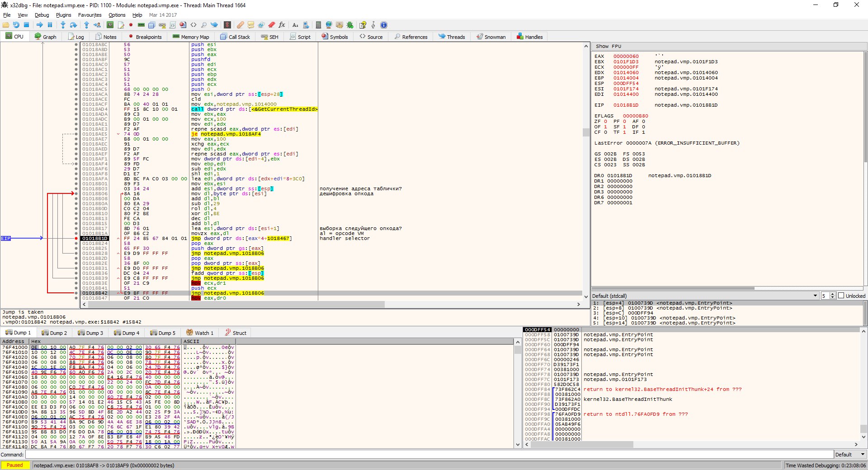
Task: Click the Show FPU button
Action: [608, 46]
